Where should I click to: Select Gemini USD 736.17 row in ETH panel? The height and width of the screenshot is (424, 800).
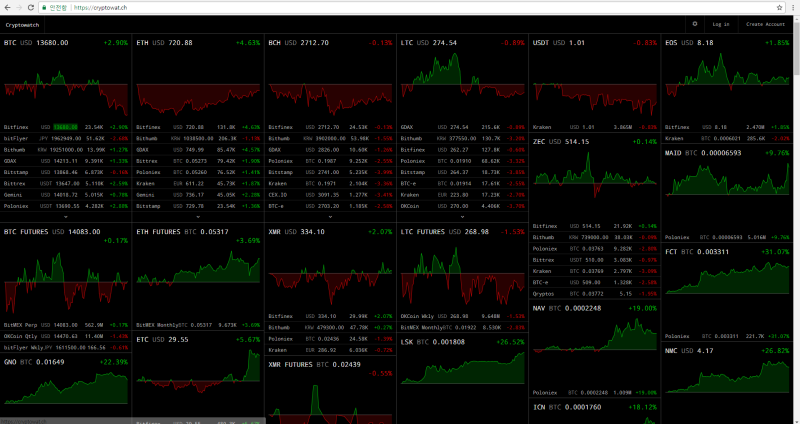tap(198, 194)
